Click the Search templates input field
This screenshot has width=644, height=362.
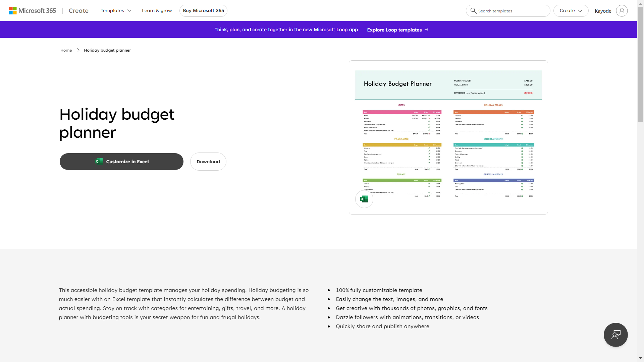[508, 11]
